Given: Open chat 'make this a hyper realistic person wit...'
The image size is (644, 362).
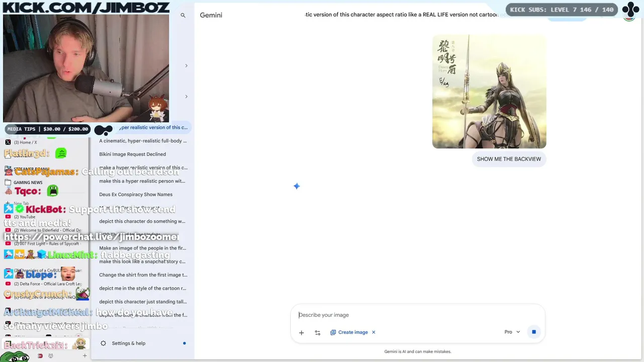Looking at the screenshot, I should tap(143, 181).
